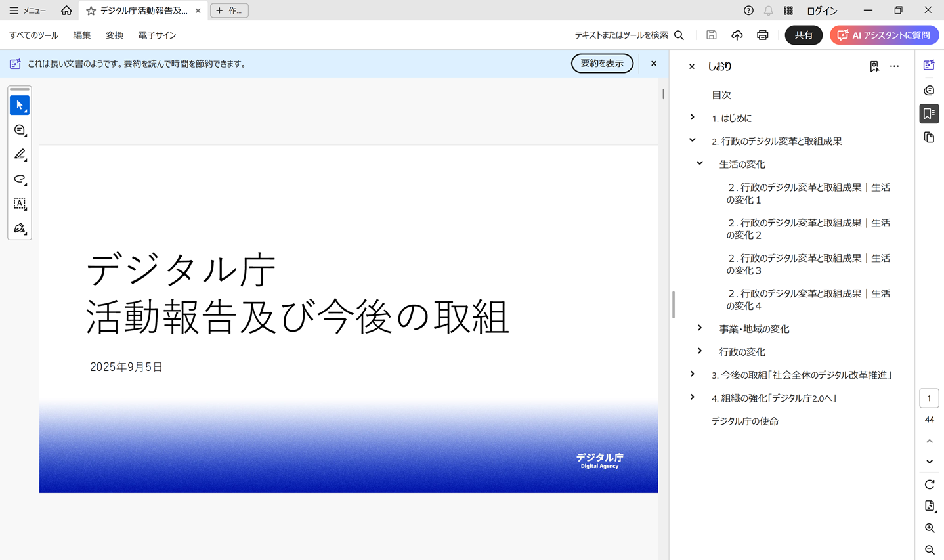Click the 共有 button

[x=804, y=35]
